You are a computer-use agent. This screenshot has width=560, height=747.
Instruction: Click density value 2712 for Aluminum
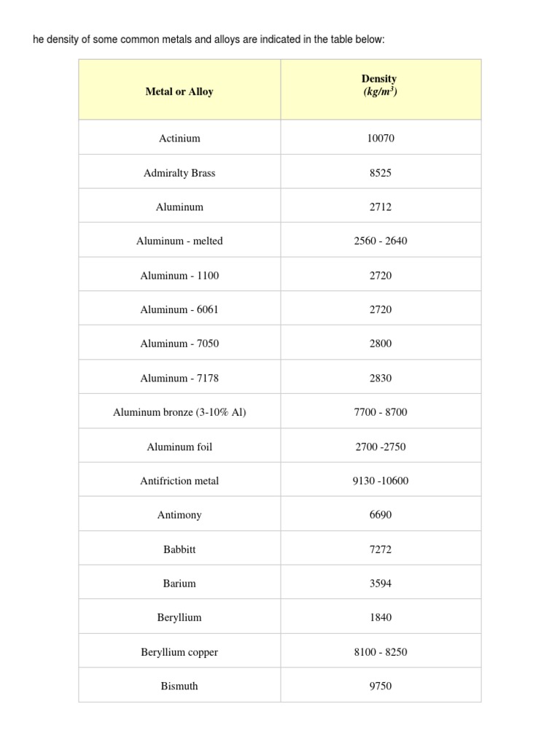(380, 207)
